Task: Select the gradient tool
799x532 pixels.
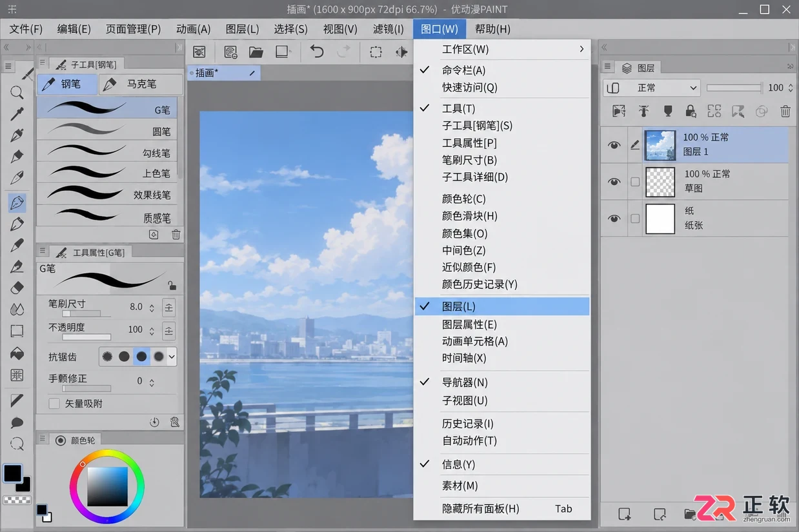Action: (x=17, y=401)
